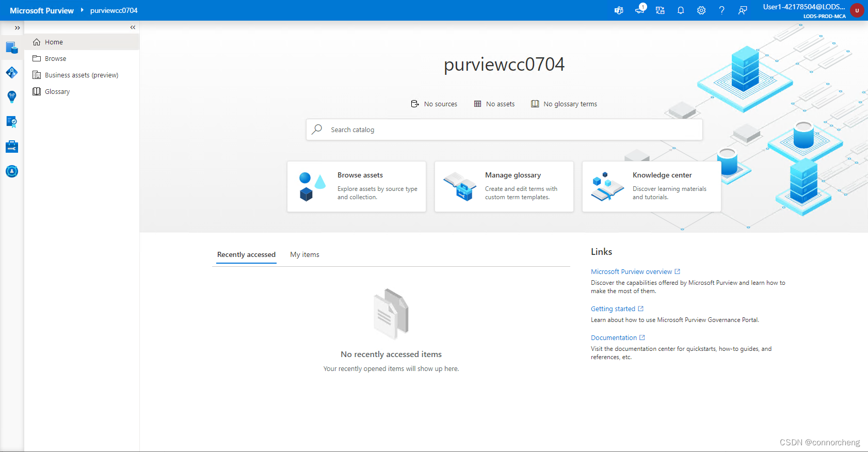Click the Microsoft Purview title in header
Screen dimensions: 868x452
(x=42, y=10)
